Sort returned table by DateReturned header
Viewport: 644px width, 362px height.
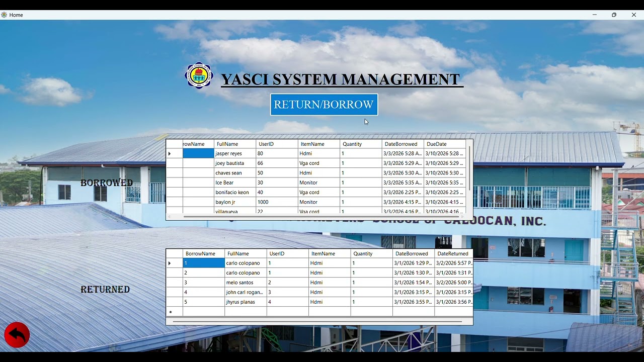[x=453, y=253]
